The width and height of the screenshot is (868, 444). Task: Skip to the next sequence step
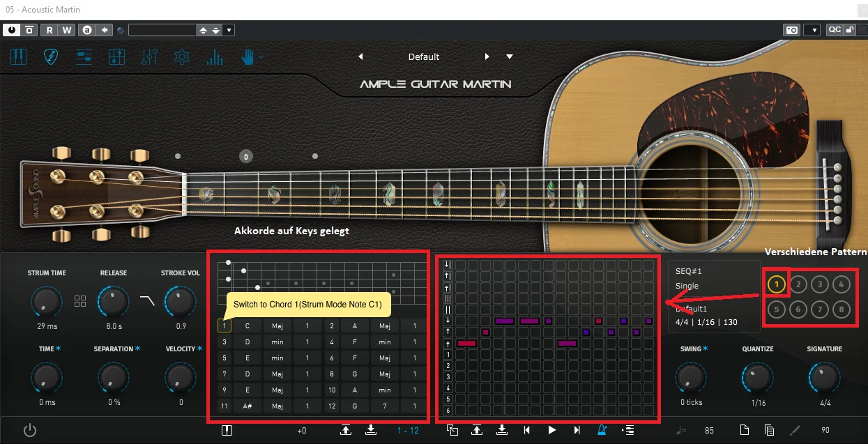(577, 430)
